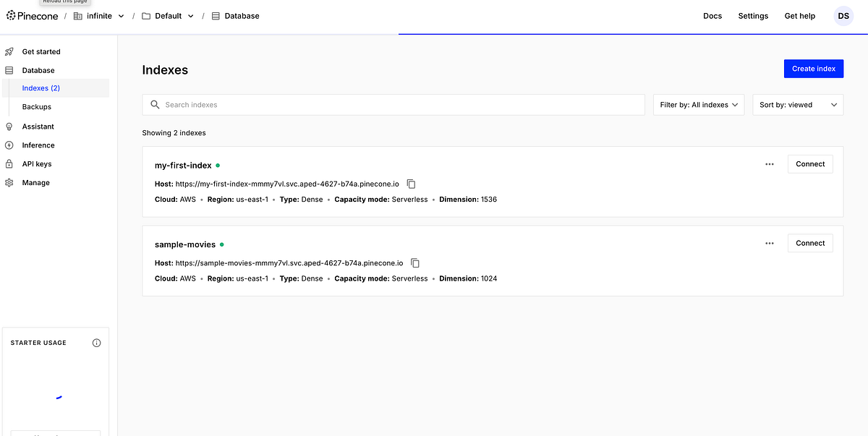Copy the sample-movies host URL
868x436 pixels.
coord(415,262)
